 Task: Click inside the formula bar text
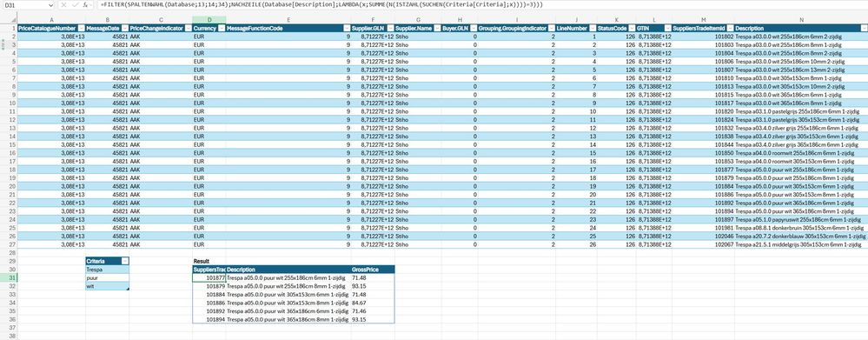point(321,4)
